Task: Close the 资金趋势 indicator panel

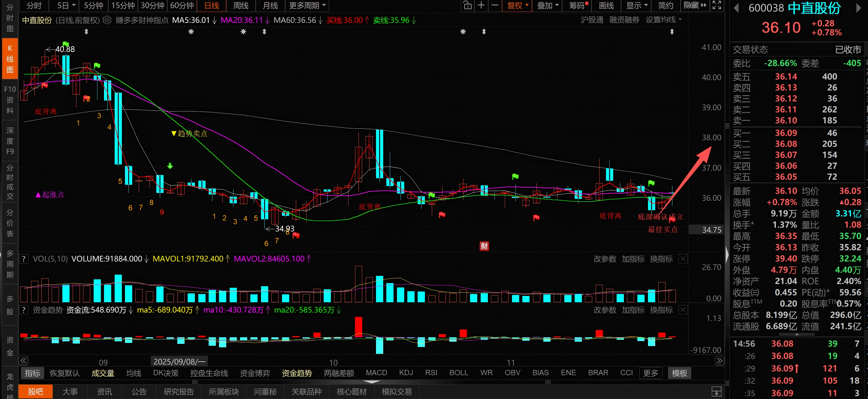Action: 683,310
